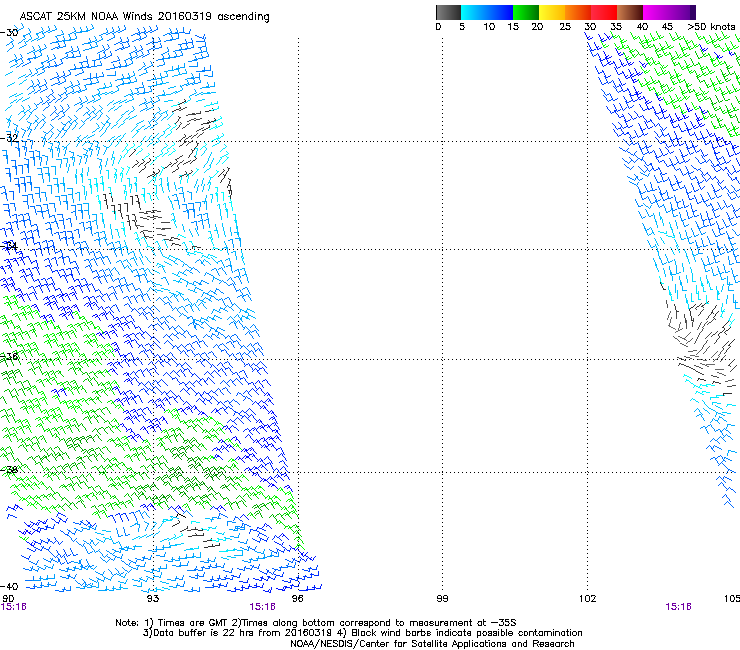Viewport: 740px width, 650px height.
Task: Click the purple 15:16 time near longitude 104
Action: click(678, 607)
